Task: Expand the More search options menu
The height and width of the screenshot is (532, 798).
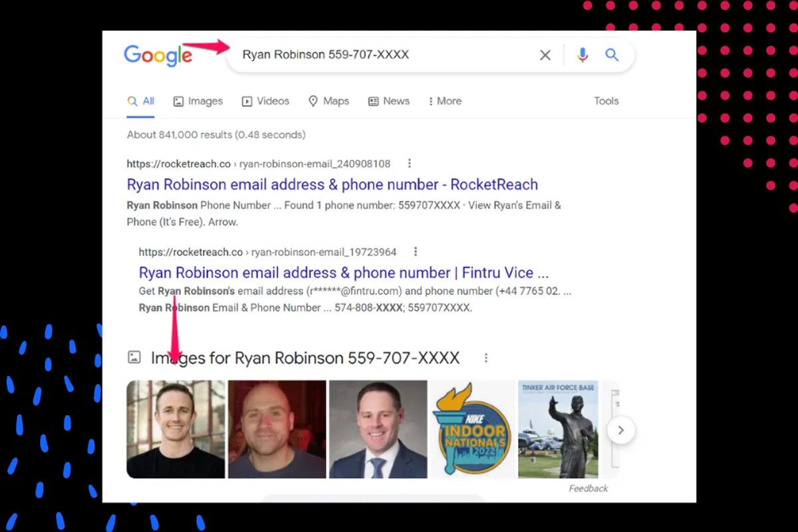Action: pyautogui.click(x=445, y=101)
